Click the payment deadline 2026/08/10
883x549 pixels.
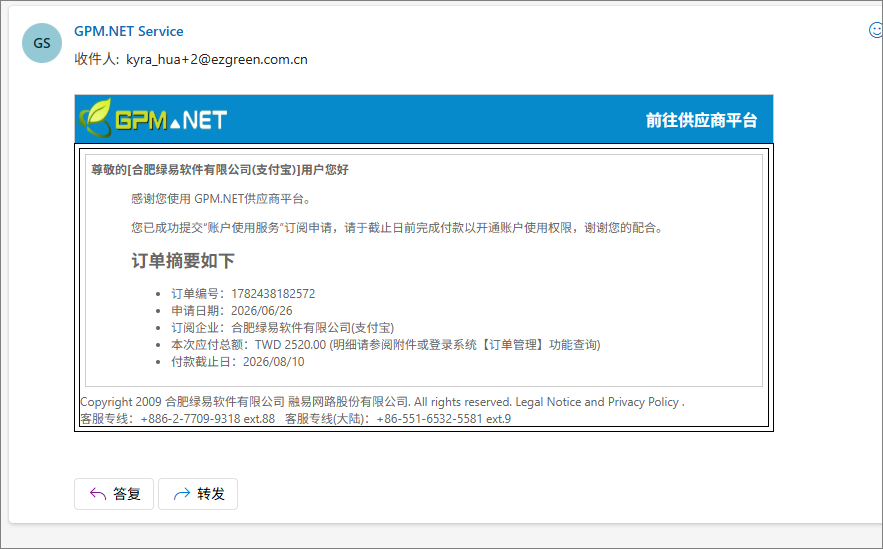coord(274,361)
